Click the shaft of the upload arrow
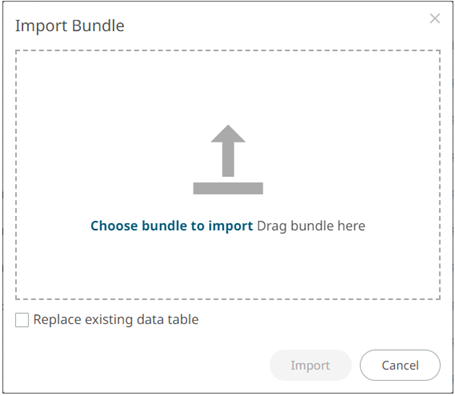 tap(228, 159)
